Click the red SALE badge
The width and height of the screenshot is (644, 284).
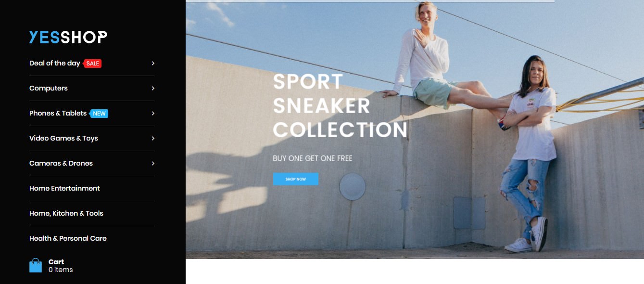(92, 64)
